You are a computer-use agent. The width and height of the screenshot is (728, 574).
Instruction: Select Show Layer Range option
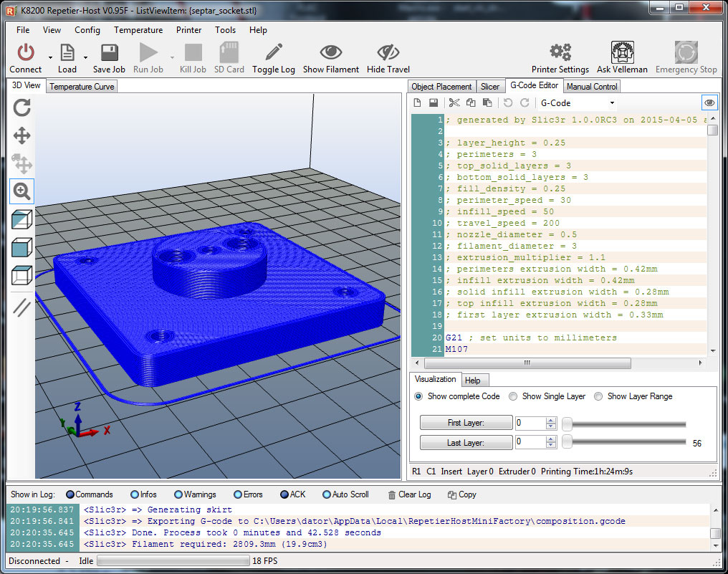coord(598,396)
